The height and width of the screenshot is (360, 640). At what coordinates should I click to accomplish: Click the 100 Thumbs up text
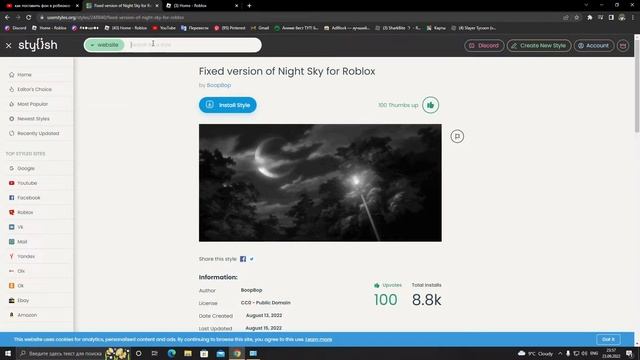[x=398, y=105]
